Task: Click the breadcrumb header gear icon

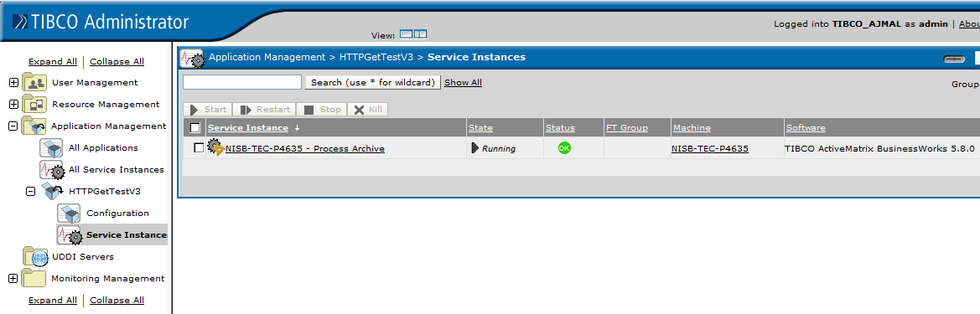Action: tap(192, 58)
